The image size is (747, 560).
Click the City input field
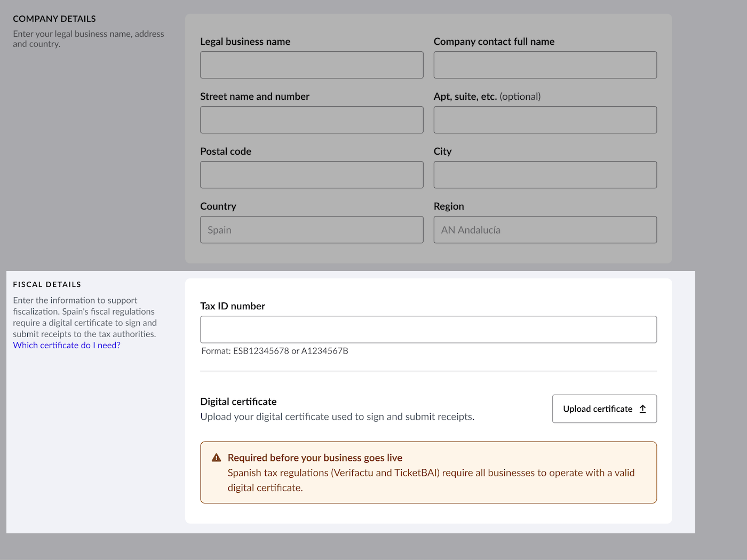click(545, 175)
